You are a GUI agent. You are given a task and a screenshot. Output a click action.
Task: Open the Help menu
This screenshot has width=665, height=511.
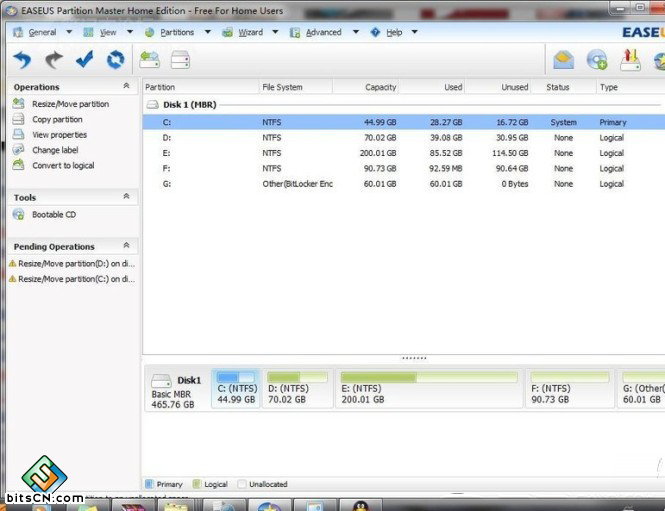click(x=394, y=32)
